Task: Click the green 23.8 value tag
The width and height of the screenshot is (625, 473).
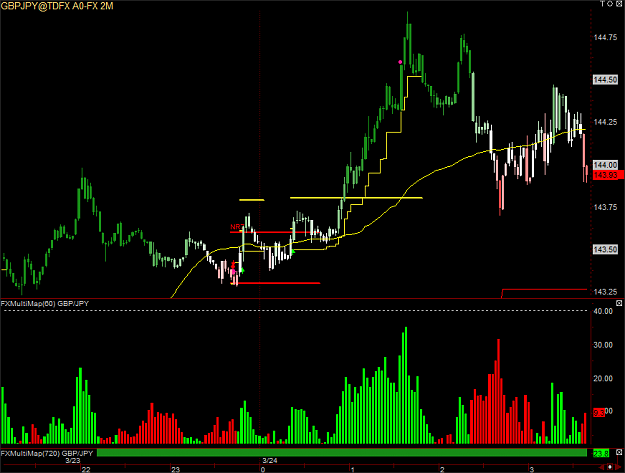Action: point(601,453)
